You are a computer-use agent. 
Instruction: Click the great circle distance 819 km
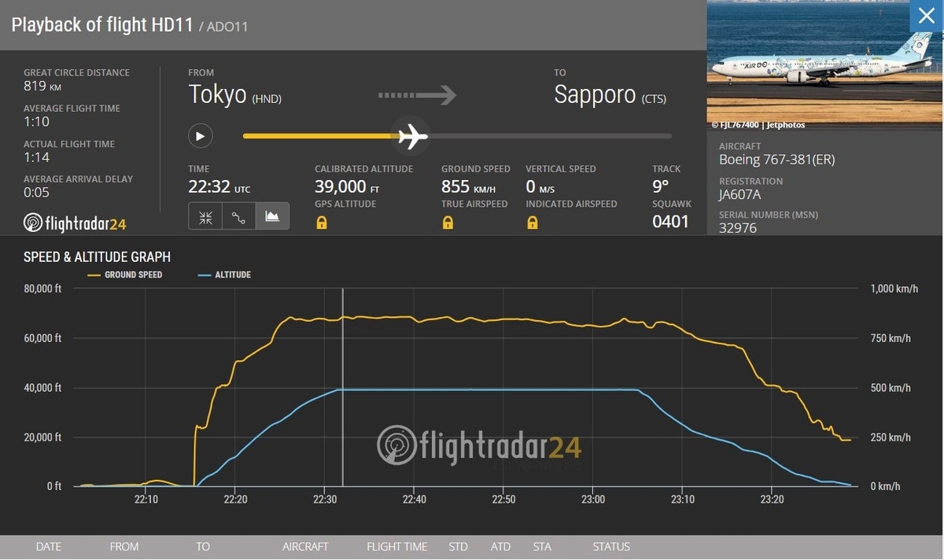42,86
